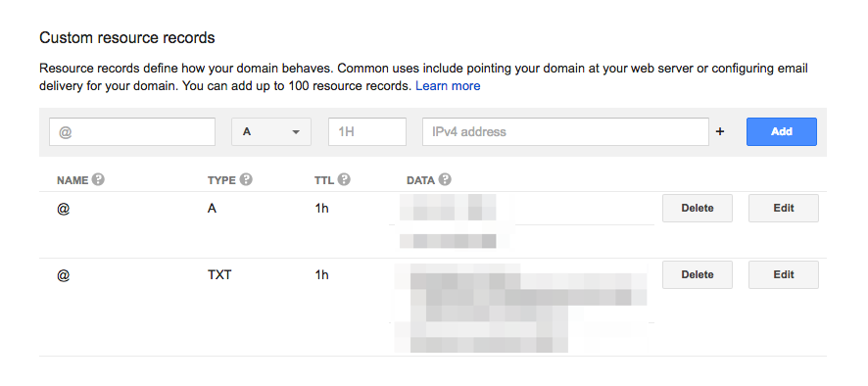Click dropdown arrow in record type selector
868x386 pixels.
pyautogui.click(x=296, y=132)
